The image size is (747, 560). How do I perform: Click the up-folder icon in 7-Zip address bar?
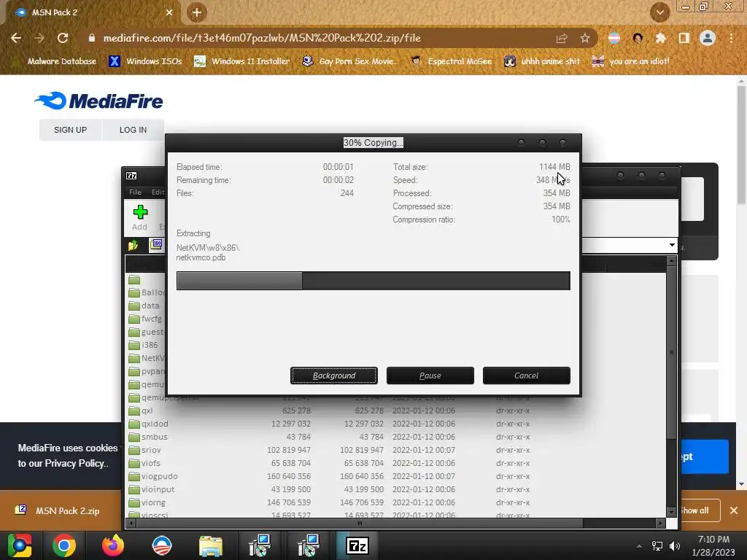click(133, 245)
